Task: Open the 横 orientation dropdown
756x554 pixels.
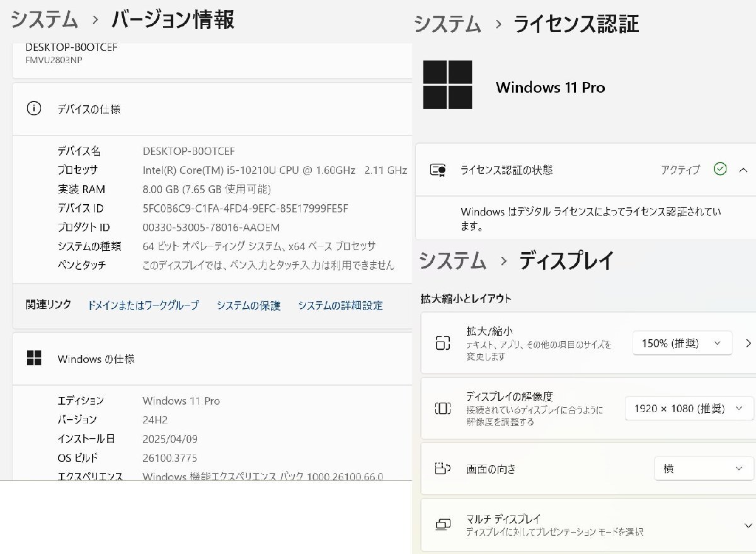Action: (704, 468)
